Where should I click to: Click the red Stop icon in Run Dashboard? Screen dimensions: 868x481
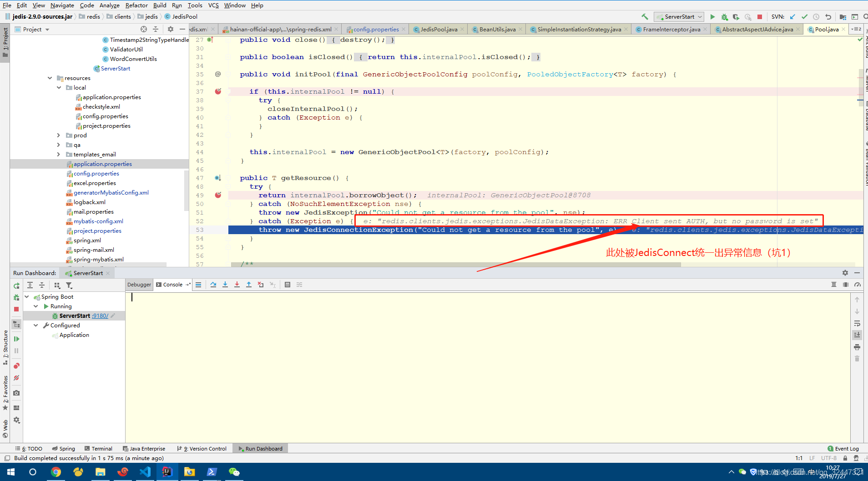(16, 309)
